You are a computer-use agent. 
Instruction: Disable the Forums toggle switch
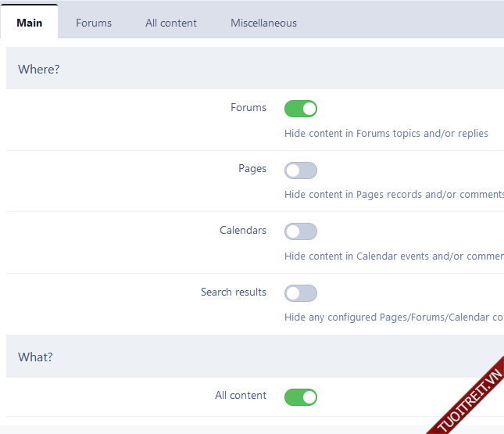click(x=301, y=109)
